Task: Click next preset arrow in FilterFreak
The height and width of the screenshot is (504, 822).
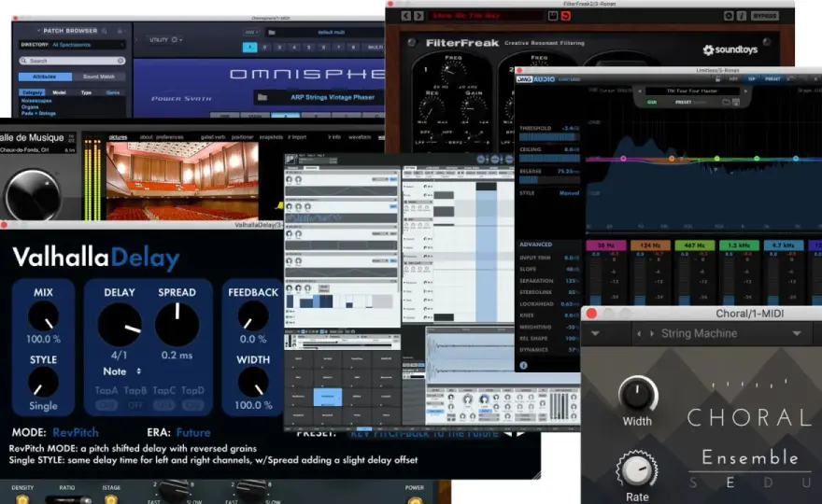Action: tap(418, 16)
